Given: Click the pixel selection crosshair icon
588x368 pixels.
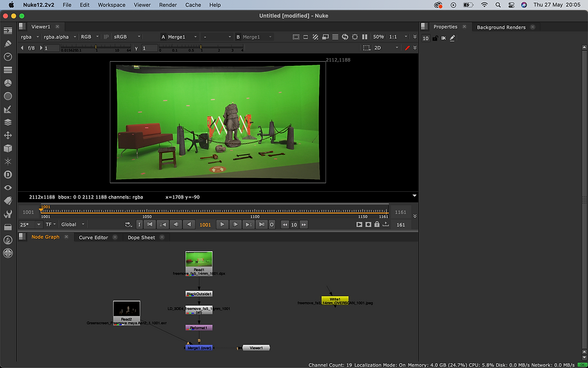Looking at the screenshot, I should (354, 37).
